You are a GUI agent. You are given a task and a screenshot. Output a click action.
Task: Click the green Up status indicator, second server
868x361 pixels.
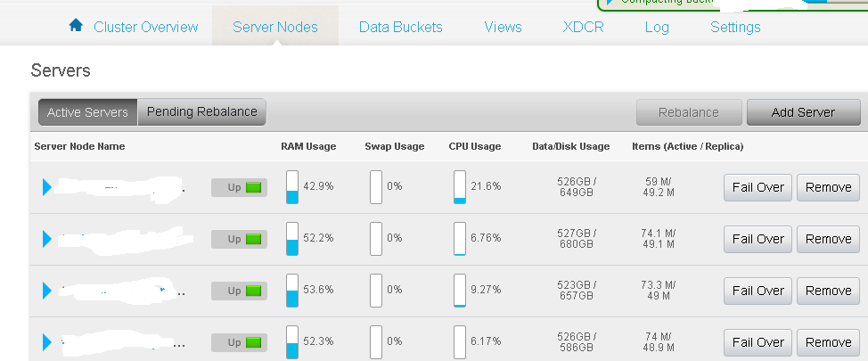tap(255, 239)
